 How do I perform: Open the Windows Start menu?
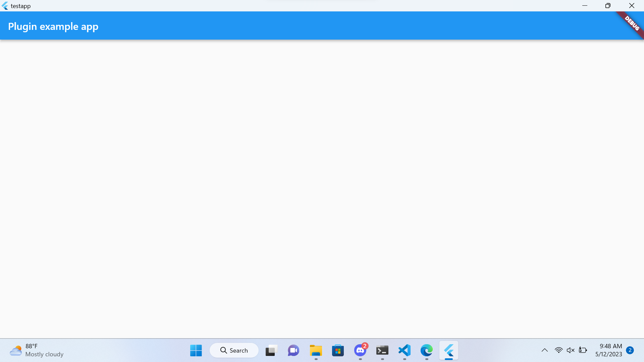coord(196,350)
